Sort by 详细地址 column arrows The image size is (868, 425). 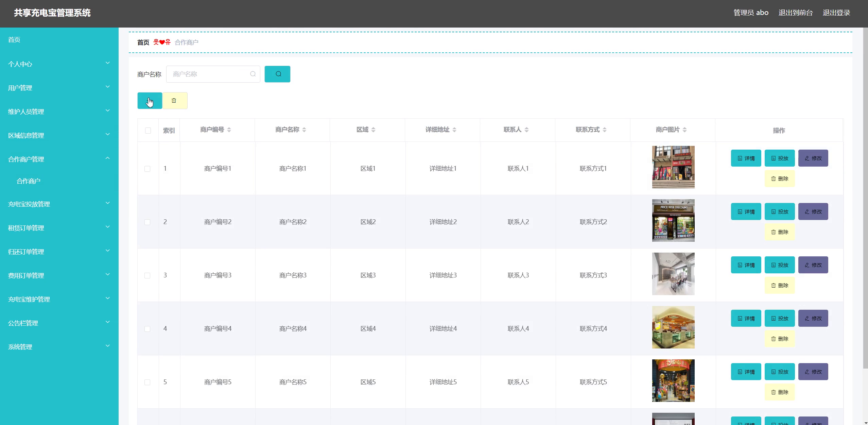454,130
